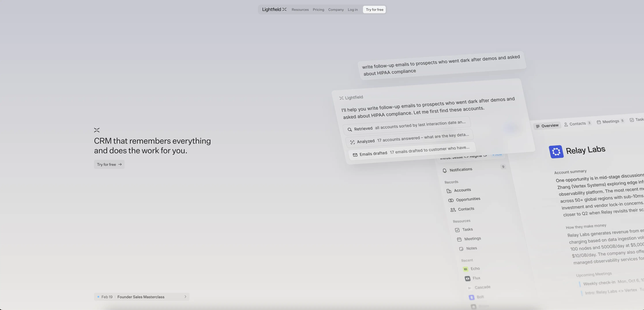Click the Lightfield logo in navbar
The height and width of the screenshot is (310, 644).
pyautogui.click(x=274, y=9)
